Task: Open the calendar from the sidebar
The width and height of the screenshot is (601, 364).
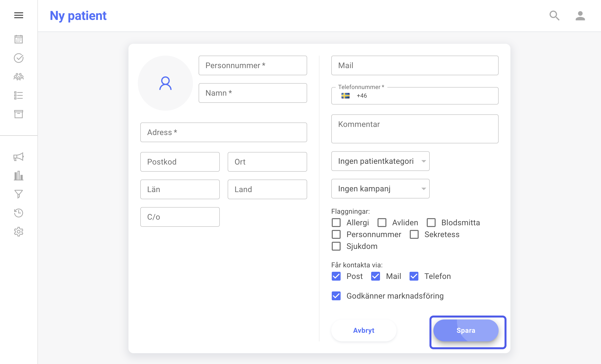Action: (18, 39)
